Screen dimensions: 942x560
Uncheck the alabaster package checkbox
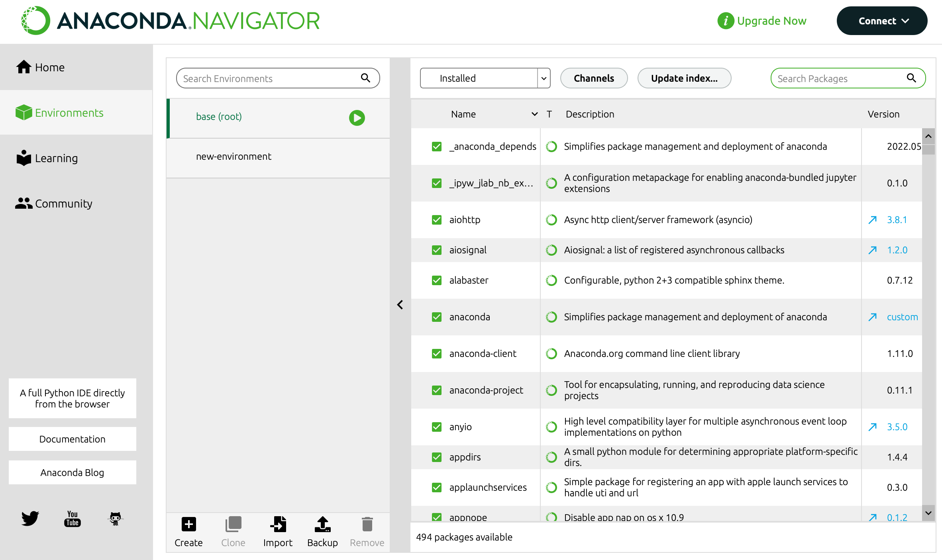pos(437,280)
